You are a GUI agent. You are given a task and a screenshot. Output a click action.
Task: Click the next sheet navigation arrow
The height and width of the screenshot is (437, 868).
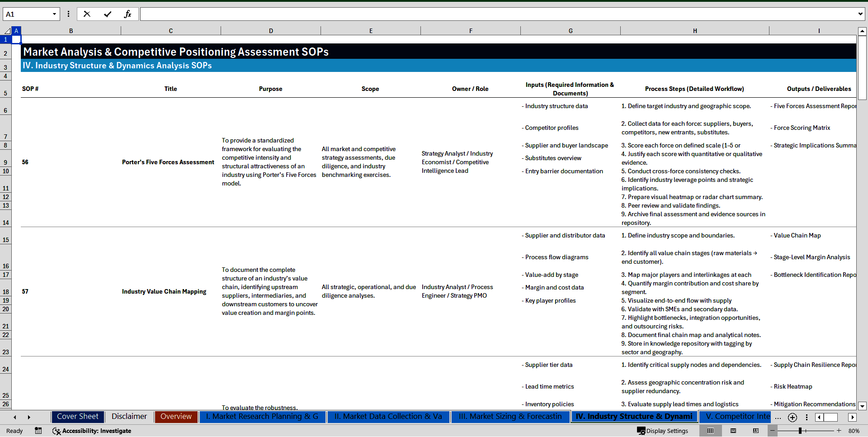point(29,417)
